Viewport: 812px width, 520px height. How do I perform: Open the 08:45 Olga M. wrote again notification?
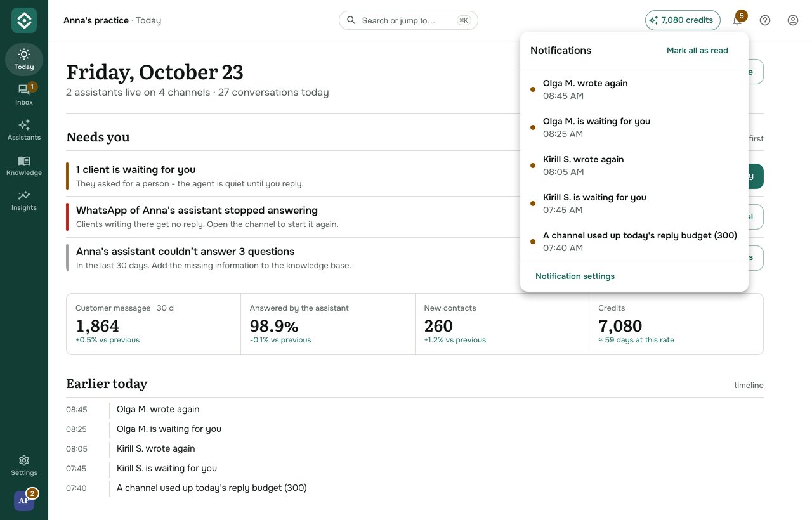(x=634, y=89)
